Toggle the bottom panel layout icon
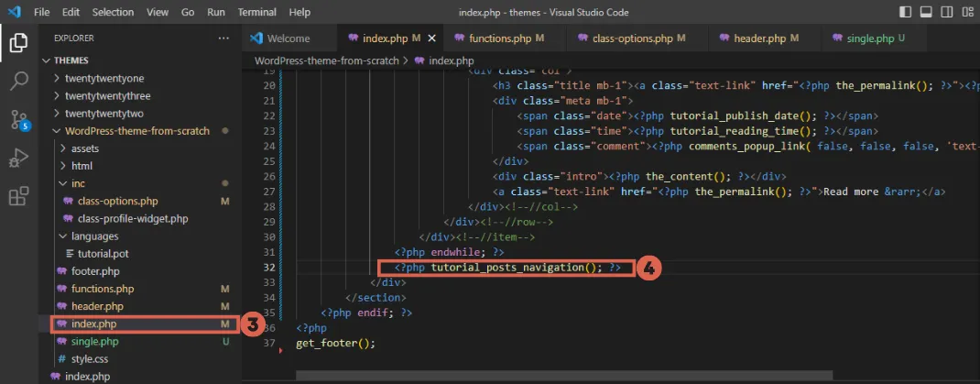This screenshot has width=980, height=384. (x=926, y=12)
